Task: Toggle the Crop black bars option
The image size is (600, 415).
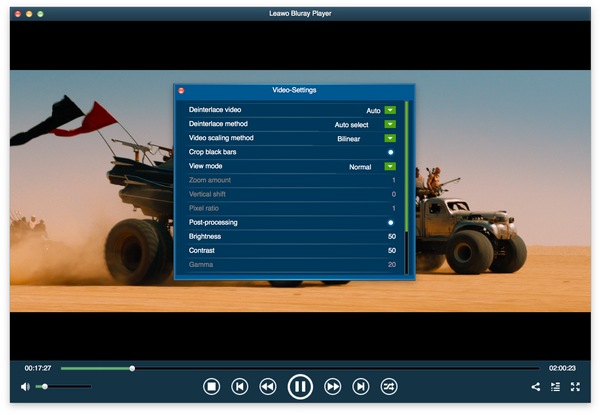Action: point(390,152)
